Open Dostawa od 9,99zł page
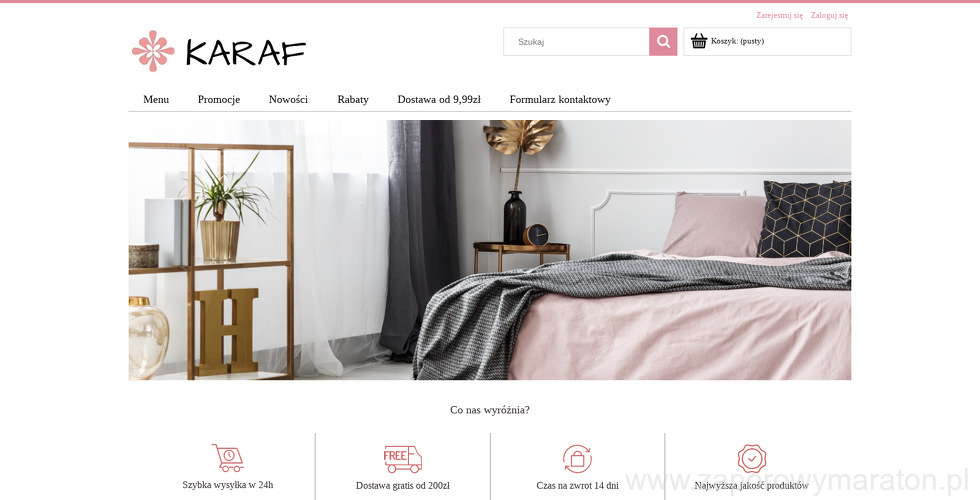This screenshot has width=980, height=500. [439, 99]
